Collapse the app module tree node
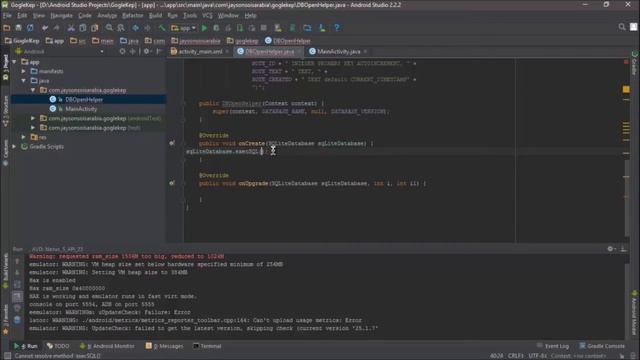Screen dimensions: 640x360 click(x=15, y=62)
